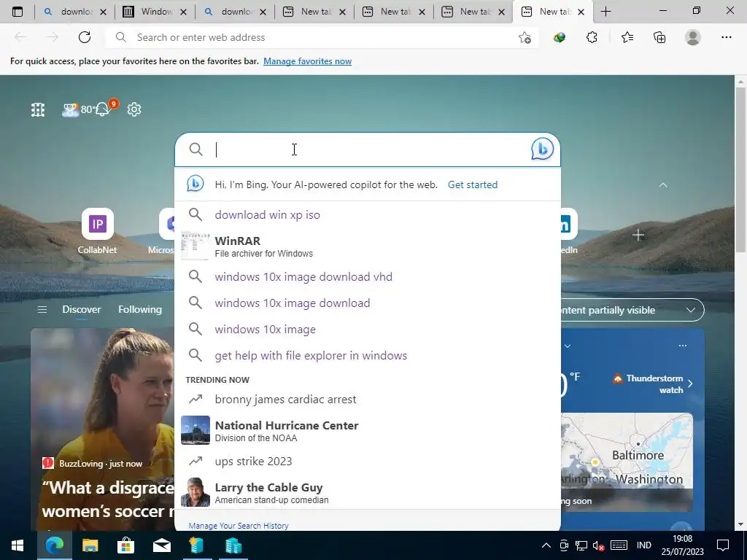Open a new tab with the plus button

coord(605,12)
